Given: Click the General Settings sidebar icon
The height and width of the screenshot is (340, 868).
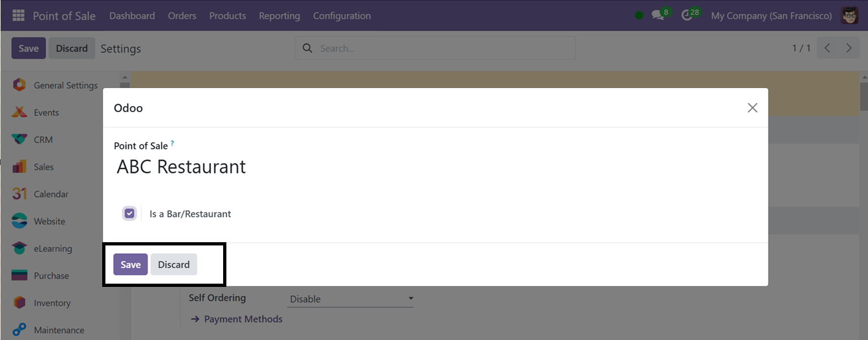Looking at the screenshot, I should (19, 85).
